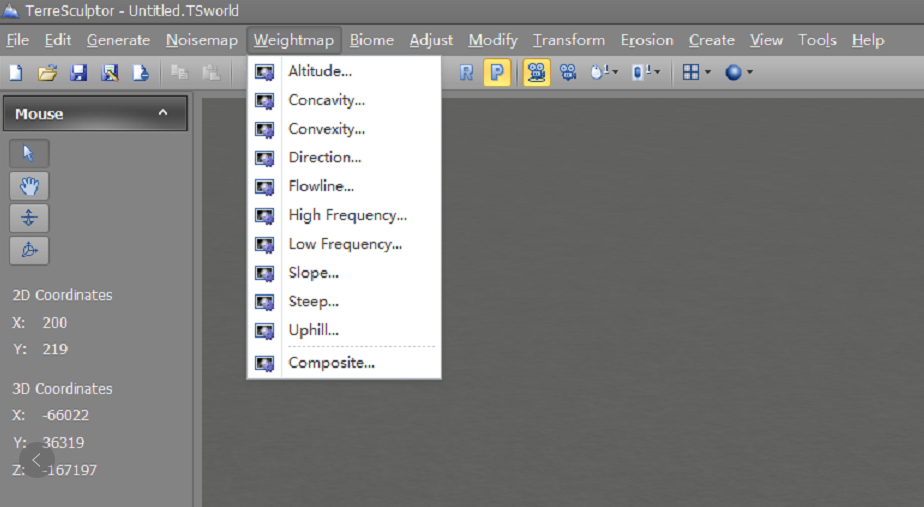The width and height of the screenshot is (924, 507).
Task: Select the vertical move tool
Action: [29, 218]
